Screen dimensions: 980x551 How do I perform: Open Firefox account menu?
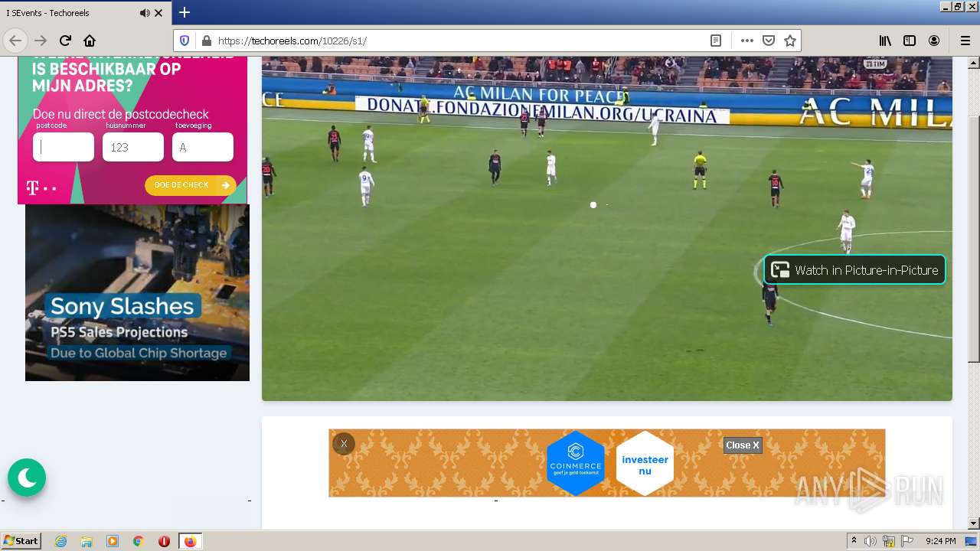[934, 41]
